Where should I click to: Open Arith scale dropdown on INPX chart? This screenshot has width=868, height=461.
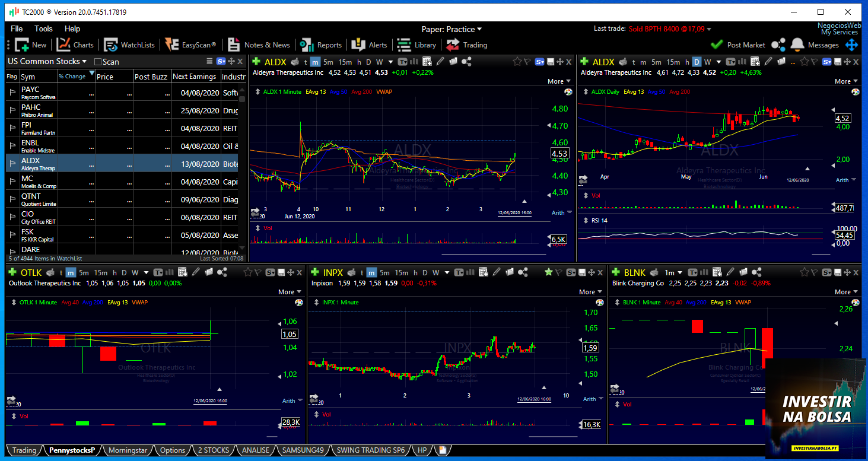pos(592,399)
